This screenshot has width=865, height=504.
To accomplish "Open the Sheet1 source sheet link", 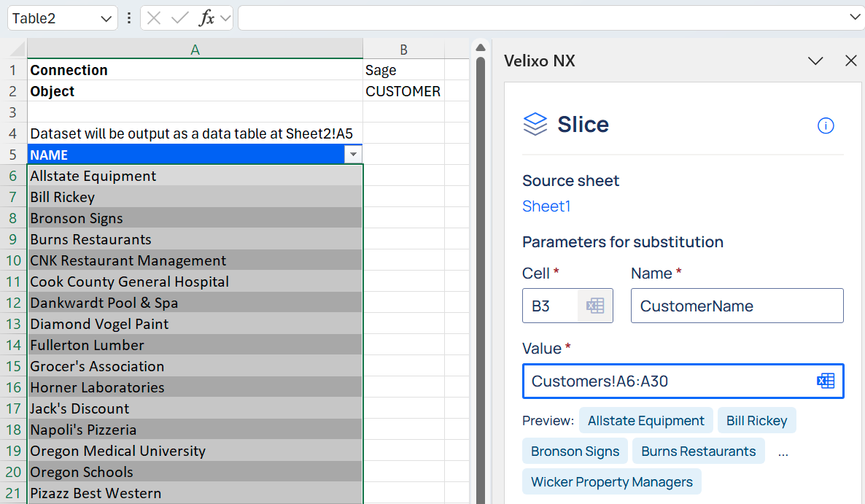I will pyautogui.click(x=546, y=206).
